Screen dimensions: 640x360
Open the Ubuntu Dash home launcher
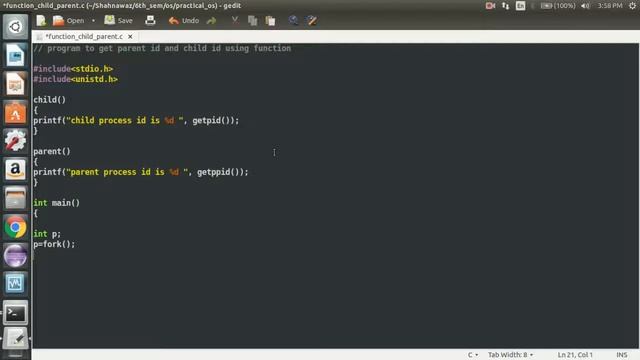coord(15,27)
